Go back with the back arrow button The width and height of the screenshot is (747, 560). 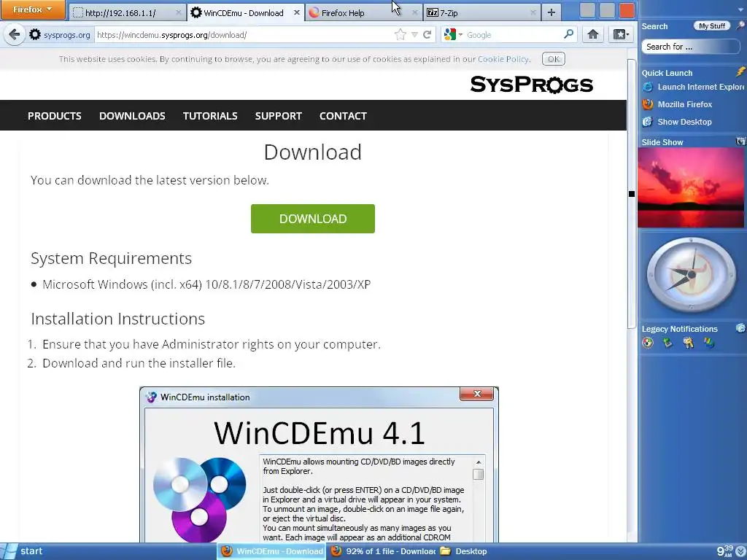pos(15,34)
